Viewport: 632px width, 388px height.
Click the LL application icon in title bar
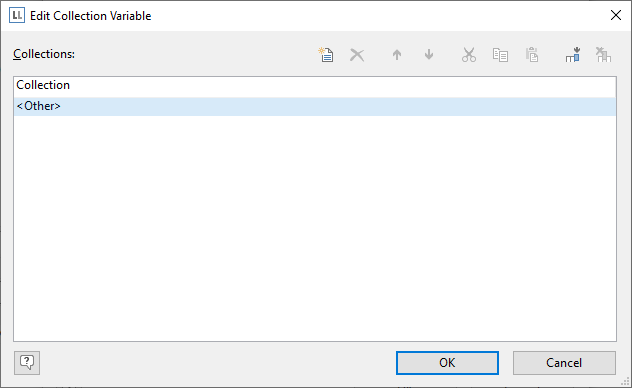click(x=17, y=15)
